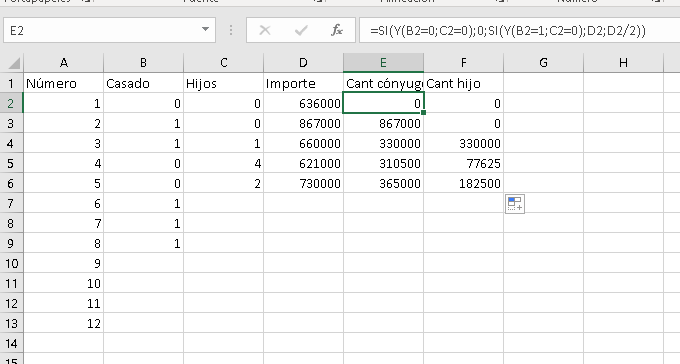Confirm the entry with the checkmark icon
This screenshot has width=680, height=364.
[x=301, y=30]
